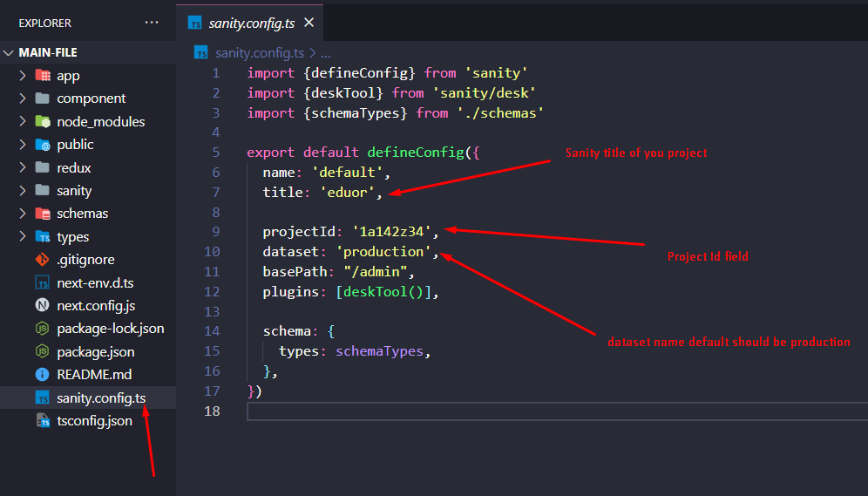Screen dimensions: 868x496
Task: Click the package.json file icon
Action: coord(42,352)
